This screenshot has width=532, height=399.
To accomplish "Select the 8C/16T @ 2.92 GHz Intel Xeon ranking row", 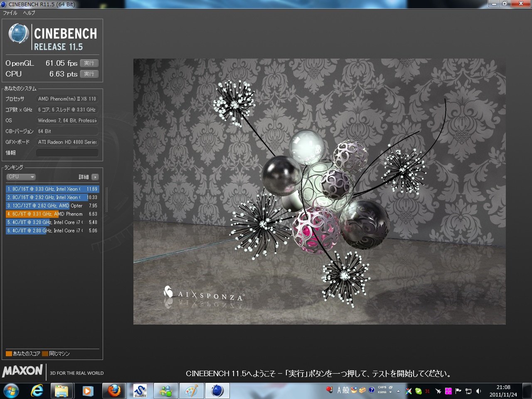I will click(x=52, y=197).
